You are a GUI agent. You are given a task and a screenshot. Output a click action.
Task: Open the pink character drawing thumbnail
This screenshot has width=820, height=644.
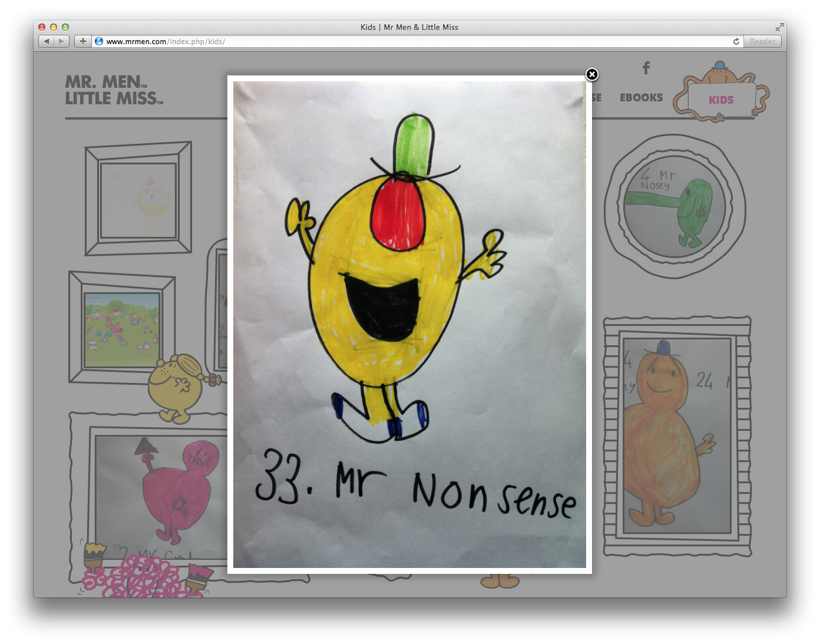point(162,497)
